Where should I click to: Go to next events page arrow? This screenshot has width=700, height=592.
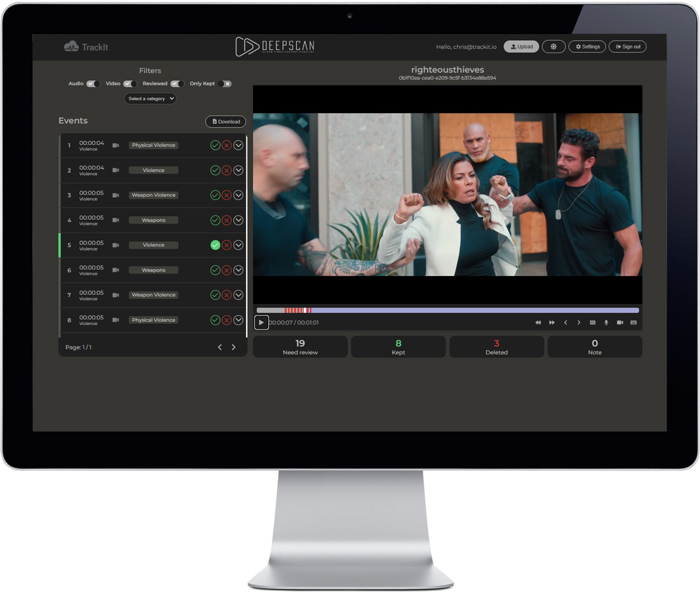(x=234, y=347)
